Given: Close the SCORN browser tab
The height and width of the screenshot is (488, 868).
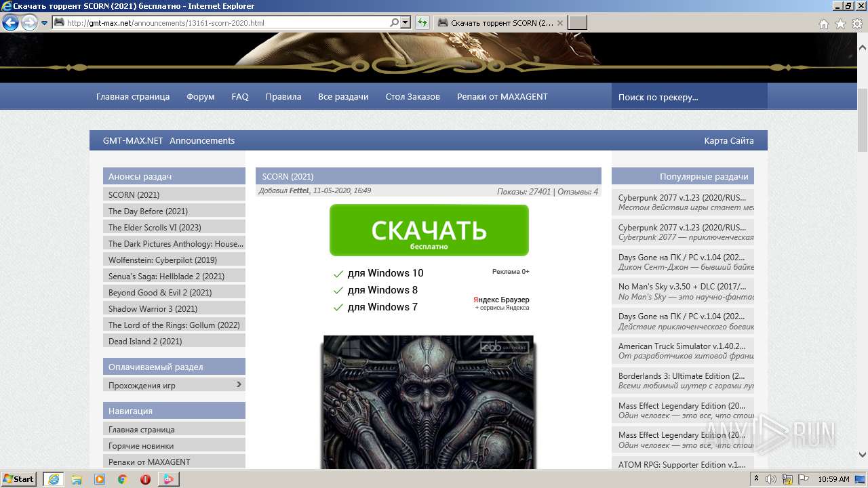Looking at the screenshot, I should (x=559, y=23).
